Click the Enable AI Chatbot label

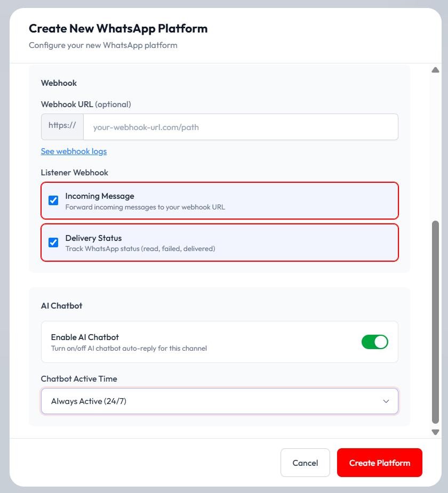85,337
